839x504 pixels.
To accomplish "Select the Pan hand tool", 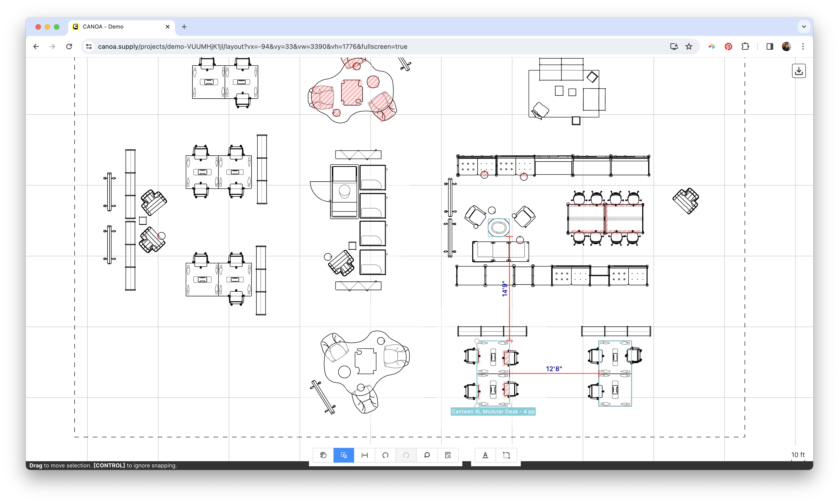I will pos(323,455).
